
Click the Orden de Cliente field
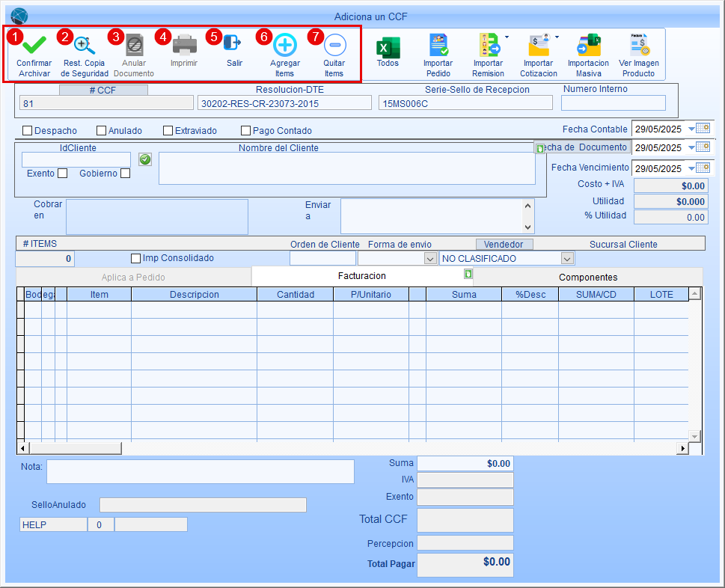pos(322,258)
